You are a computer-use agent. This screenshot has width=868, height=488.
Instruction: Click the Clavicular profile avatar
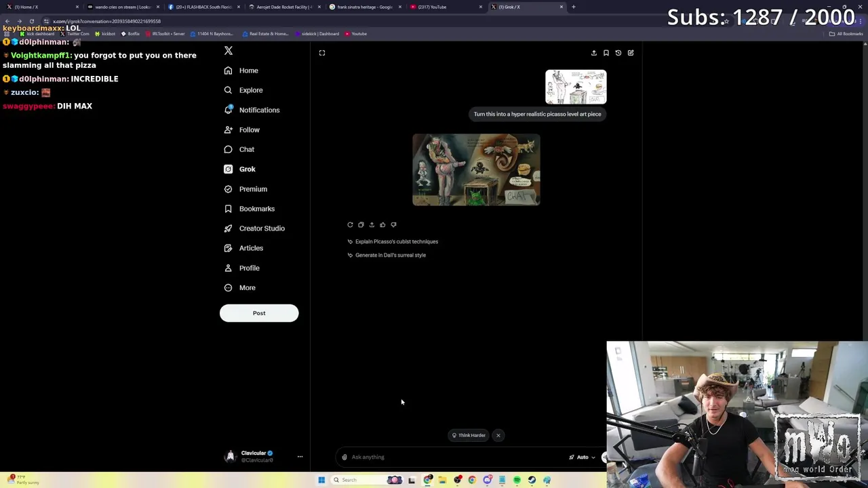pos(230,456)
